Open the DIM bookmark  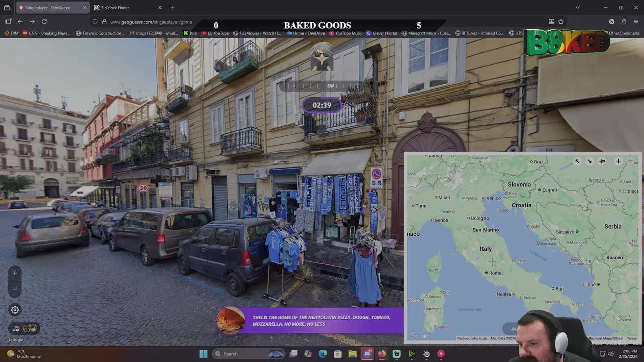11,33
